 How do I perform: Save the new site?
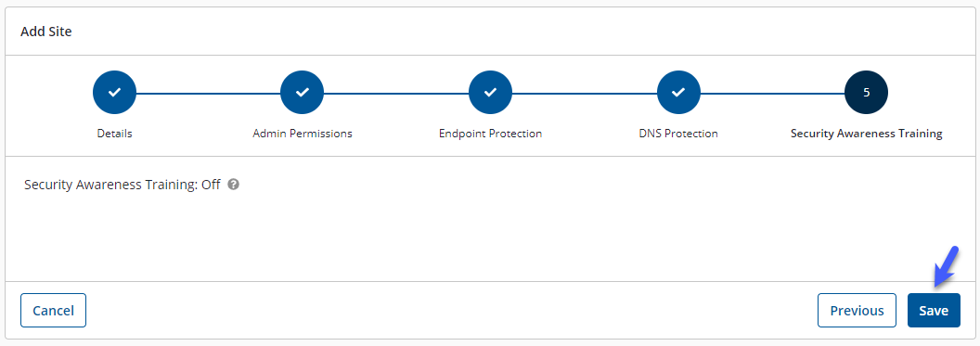[x=934, y=311]
